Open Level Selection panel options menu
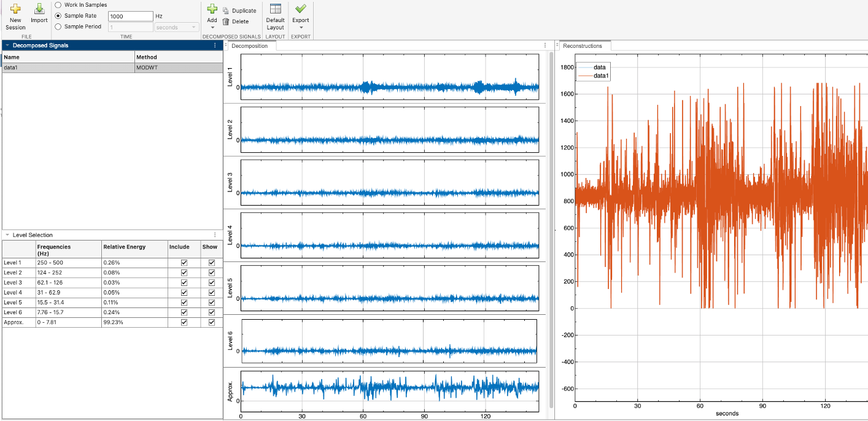 tap(215, 235)
